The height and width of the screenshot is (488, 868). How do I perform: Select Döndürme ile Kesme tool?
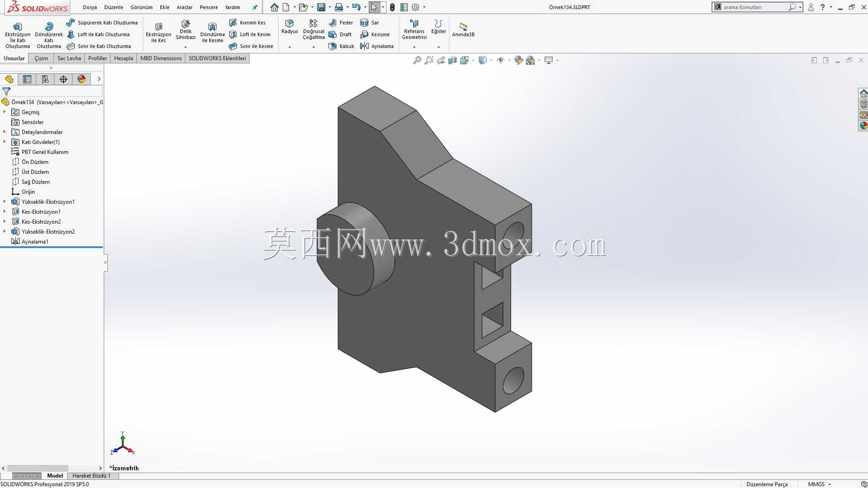[x=212, y=33]
